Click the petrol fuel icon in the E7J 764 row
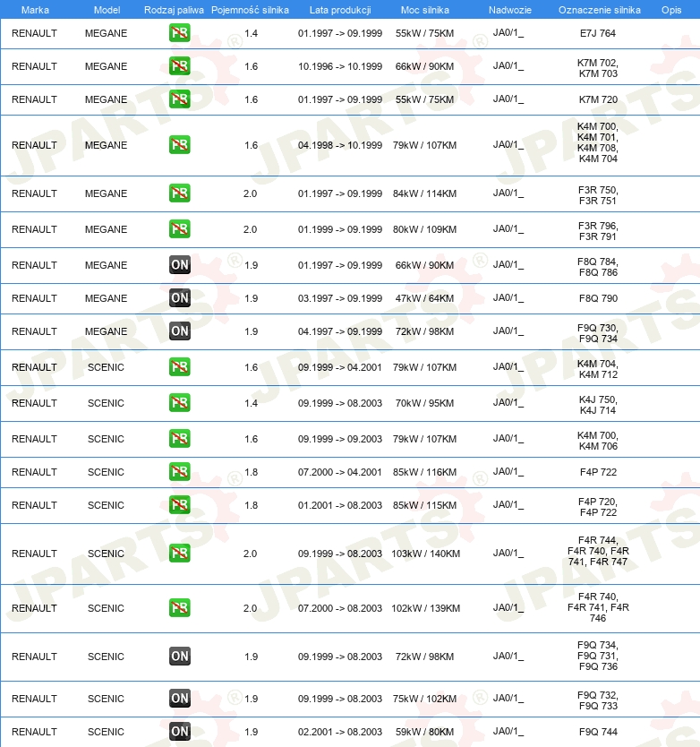This screenshot has width=700, height=747. [x=180, y=33]
